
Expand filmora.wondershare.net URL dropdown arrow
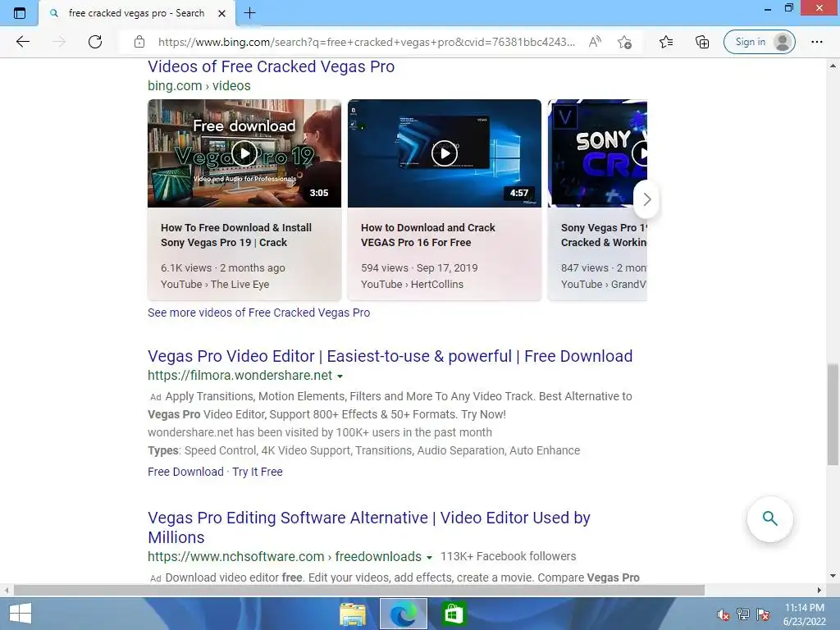pyautogui.click(x=340, y=376)
